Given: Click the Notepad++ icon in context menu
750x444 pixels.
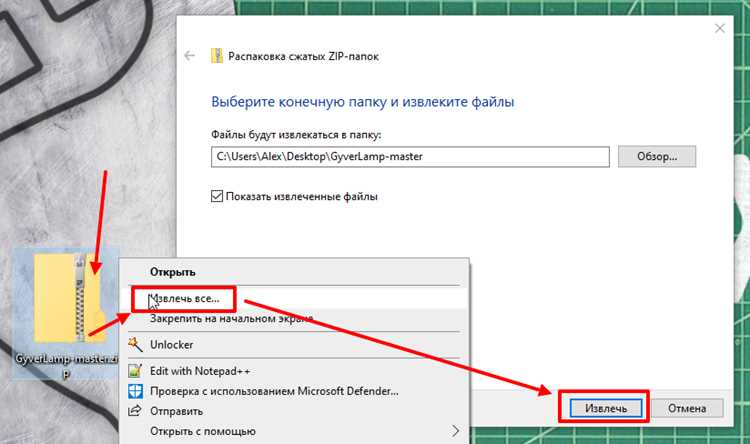Looking at the screenshot, I should click(135, 371).
